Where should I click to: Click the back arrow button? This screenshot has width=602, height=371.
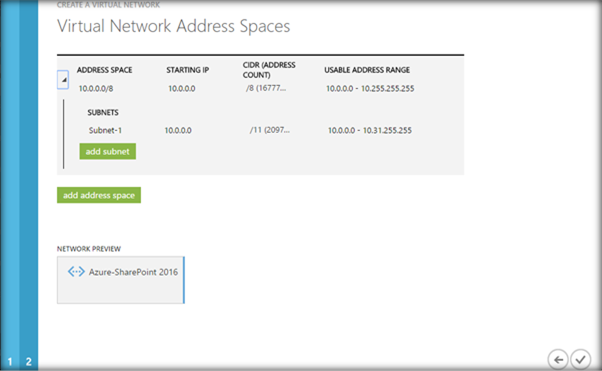tap(558, 360)
